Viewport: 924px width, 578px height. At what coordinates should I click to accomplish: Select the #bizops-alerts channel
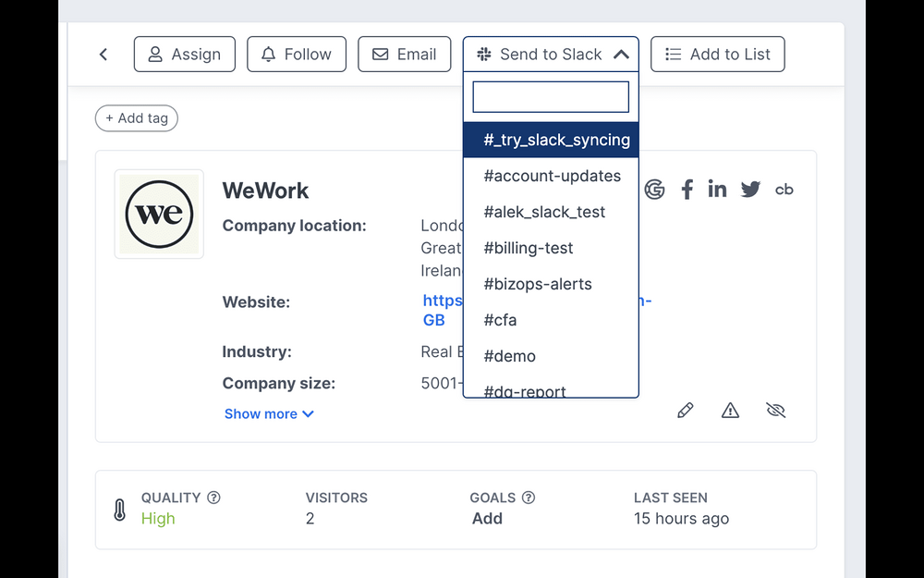coord(551,284)
